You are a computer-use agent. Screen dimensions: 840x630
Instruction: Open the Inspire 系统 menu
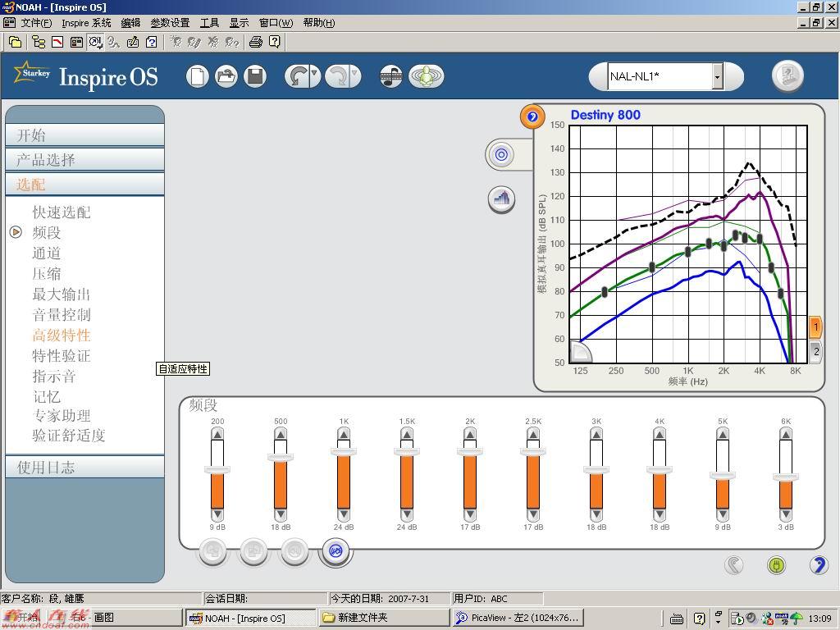pyautogui.click(x=86, y=22)
